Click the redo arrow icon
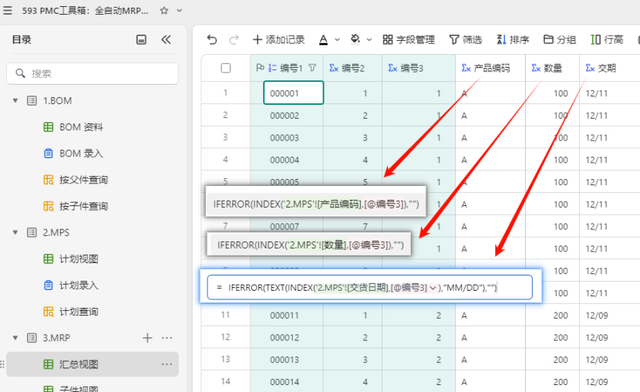This screenshot has height=392, width=640. click(234, 40)
